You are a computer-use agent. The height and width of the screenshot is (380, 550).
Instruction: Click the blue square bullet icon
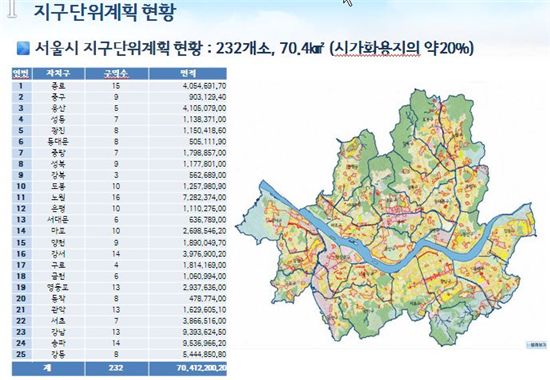[24, 48]
